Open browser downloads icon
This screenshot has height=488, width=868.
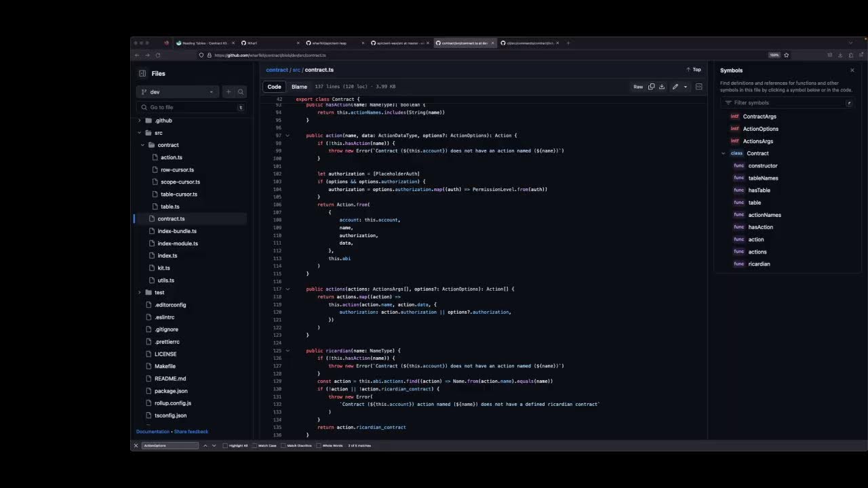(x=840, y=55)
